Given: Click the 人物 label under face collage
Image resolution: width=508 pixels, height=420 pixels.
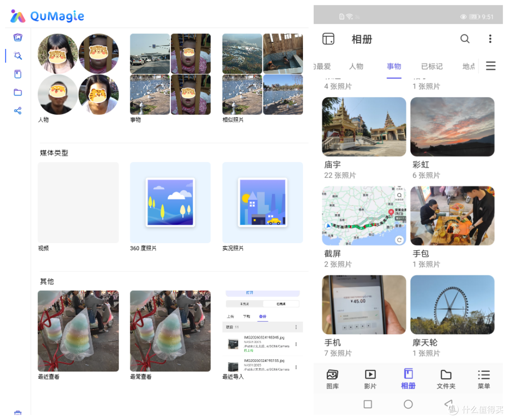Looking at the screenshot, I should point(43,120).
